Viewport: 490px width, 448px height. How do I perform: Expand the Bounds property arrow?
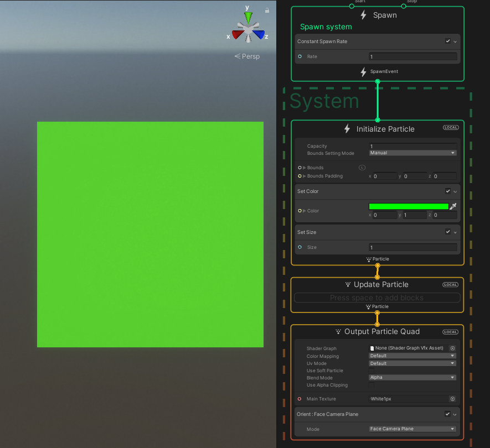point(305,168)
